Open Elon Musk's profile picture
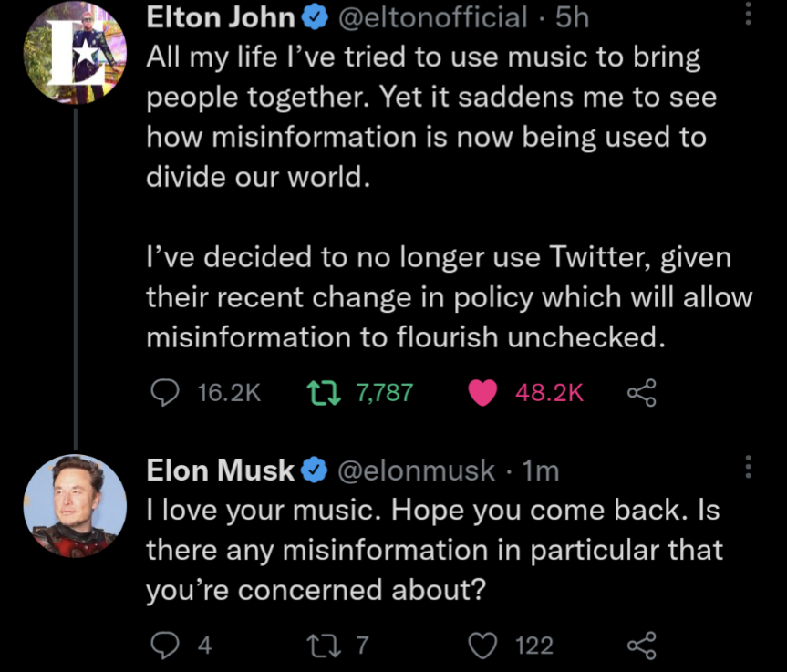 coord(75,505)
